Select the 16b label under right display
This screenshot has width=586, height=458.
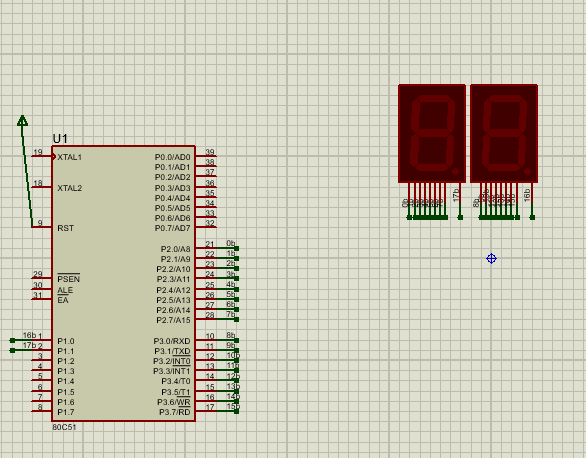pyautogui.click(x=527, y=196)
